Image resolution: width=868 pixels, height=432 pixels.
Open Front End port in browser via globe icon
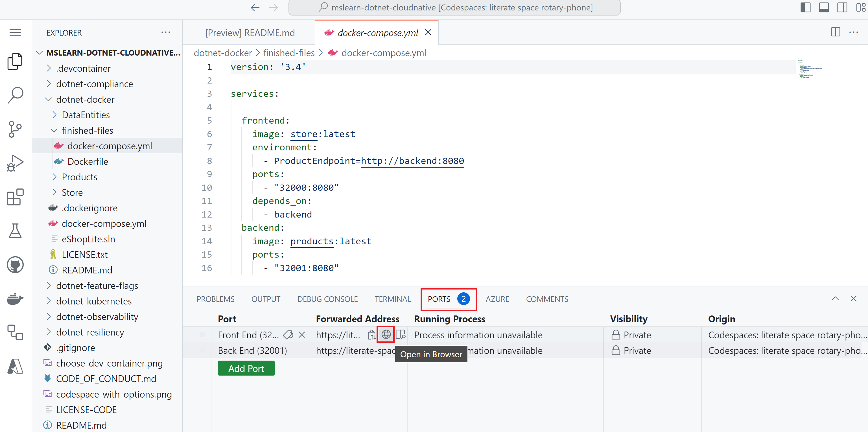pos(386,335)
